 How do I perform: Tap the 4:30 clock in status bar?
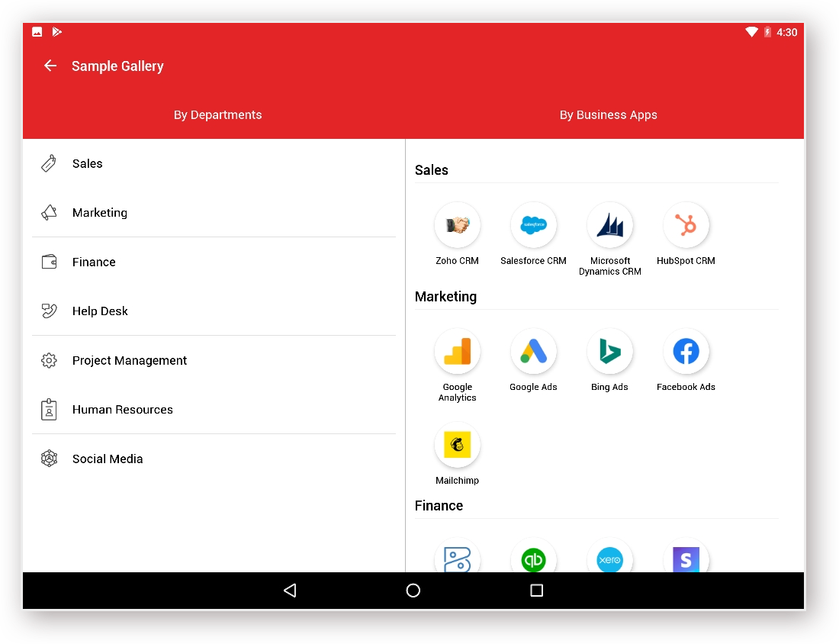point(787,33)
